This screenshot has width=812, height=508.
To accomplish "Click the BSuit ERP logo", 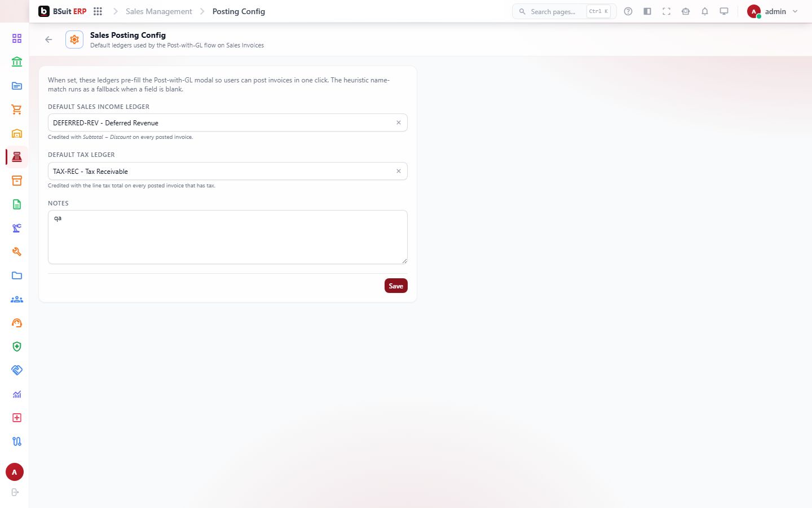I will 63,11.
